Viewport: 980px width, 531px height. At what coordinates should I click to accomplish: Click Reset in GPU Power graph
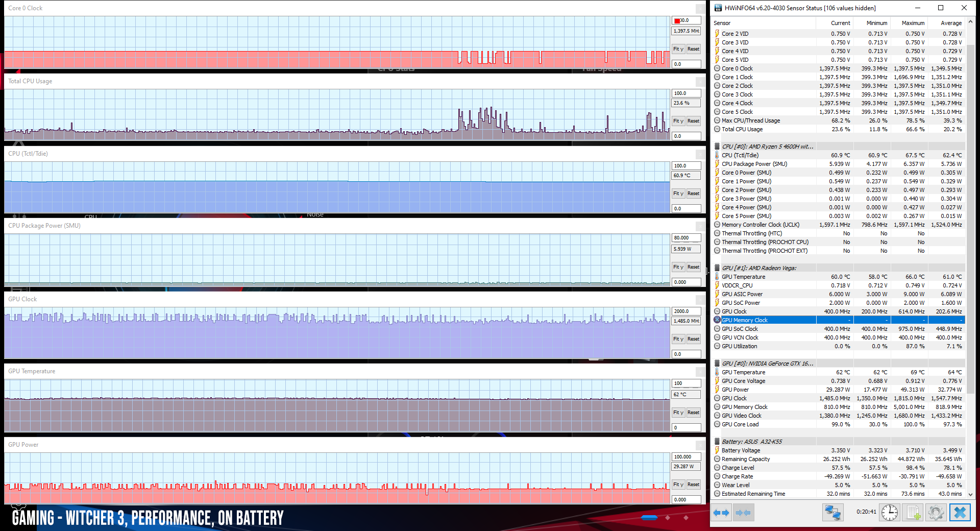pyautogui.click(x=693, y=485)
